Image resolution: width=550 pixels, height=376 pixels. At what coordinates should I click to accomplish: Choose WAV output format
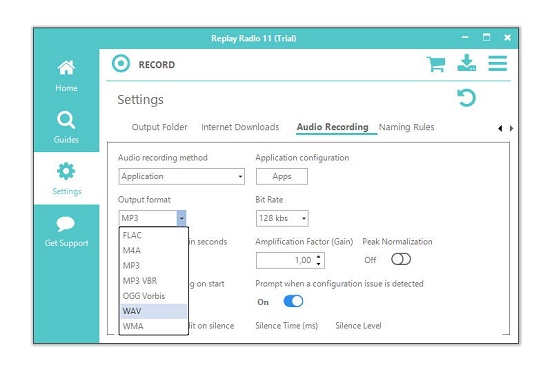(x=153, y=311)
